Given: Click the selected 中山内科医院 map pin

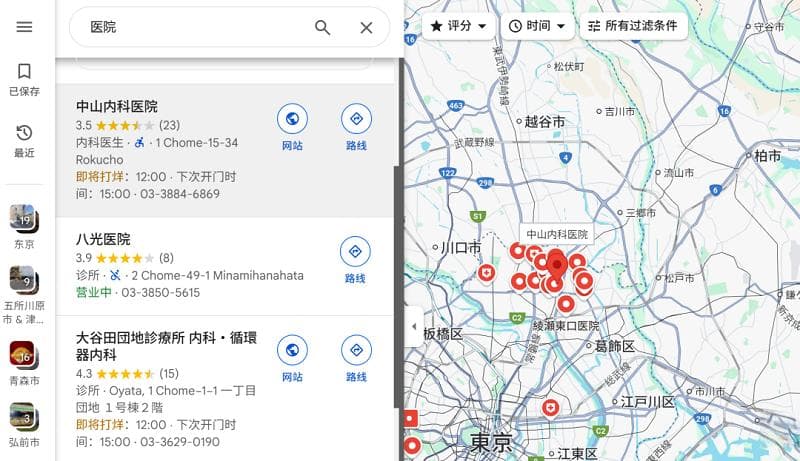Looking at the screenshot, I should 557,264.
